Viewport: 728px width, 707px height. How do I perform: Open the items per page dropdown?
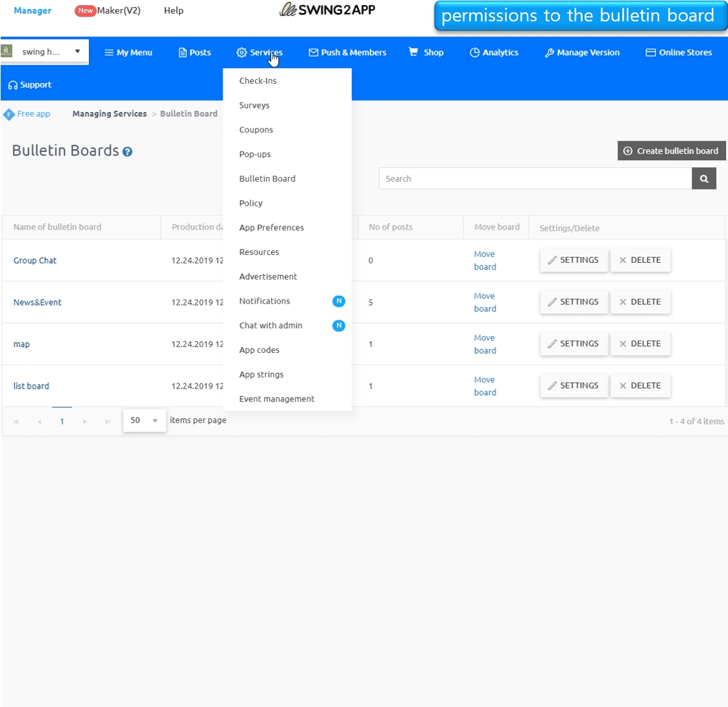coord(145,420)
